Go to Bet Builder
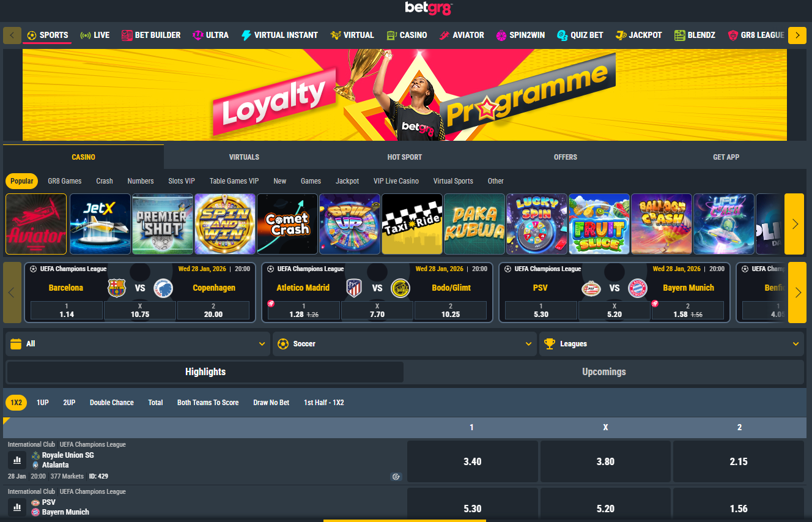This screenshot has height=522, width=812. [151, 35]
